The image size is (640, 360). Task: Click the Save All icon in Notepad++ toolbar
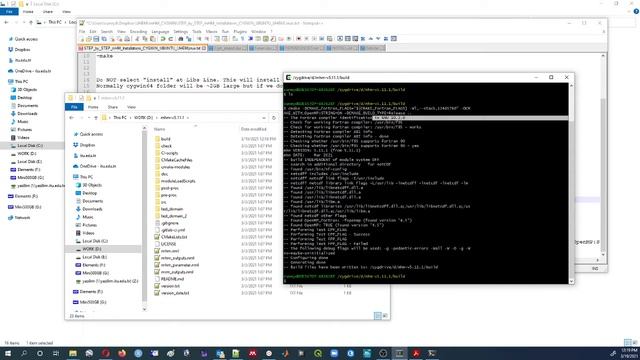coord(104,39)
